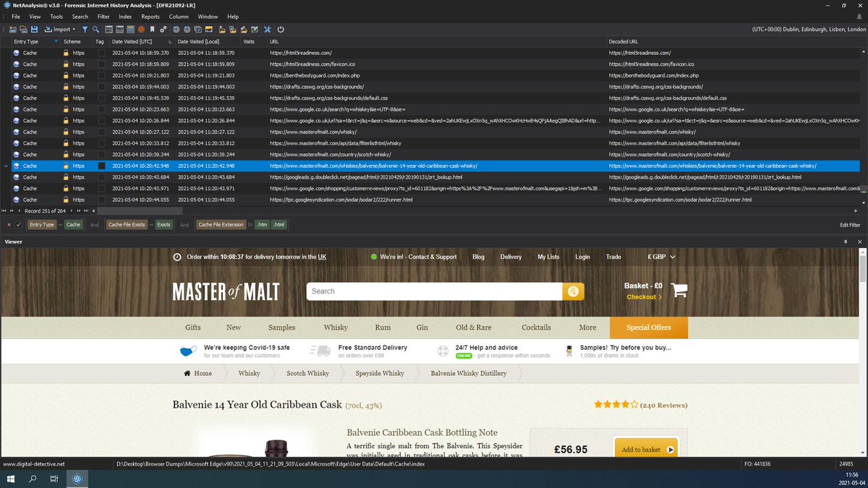
Task: Remove filter with the red X icon
Action: click(9, 225)
